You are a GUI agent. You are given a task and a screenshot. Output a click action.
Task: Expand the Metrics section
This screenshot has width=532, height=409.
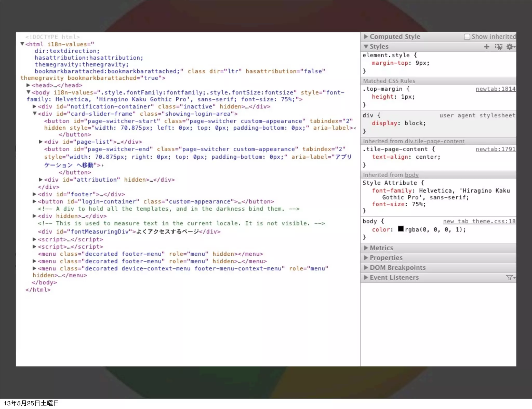pos(366,248)
